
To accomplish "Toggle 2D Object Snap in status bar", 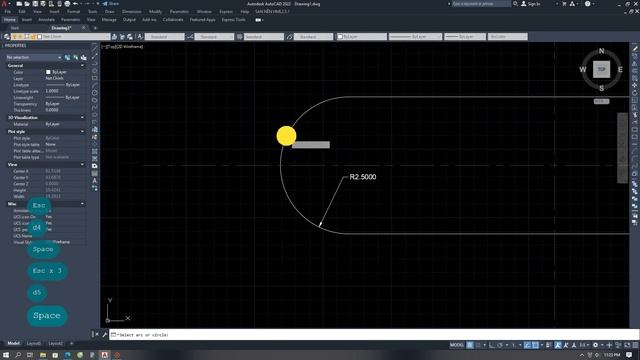I will coord(535,345).
